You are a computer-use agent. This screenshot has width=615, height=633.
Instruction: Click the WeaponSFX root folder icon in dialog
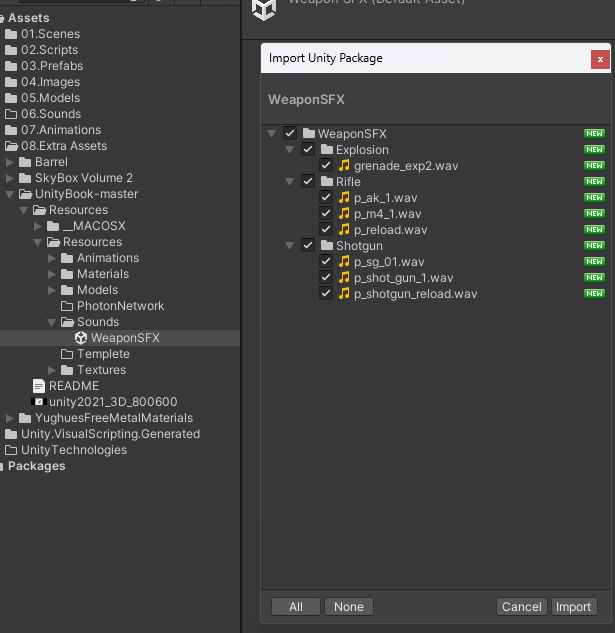click(309, 133)
